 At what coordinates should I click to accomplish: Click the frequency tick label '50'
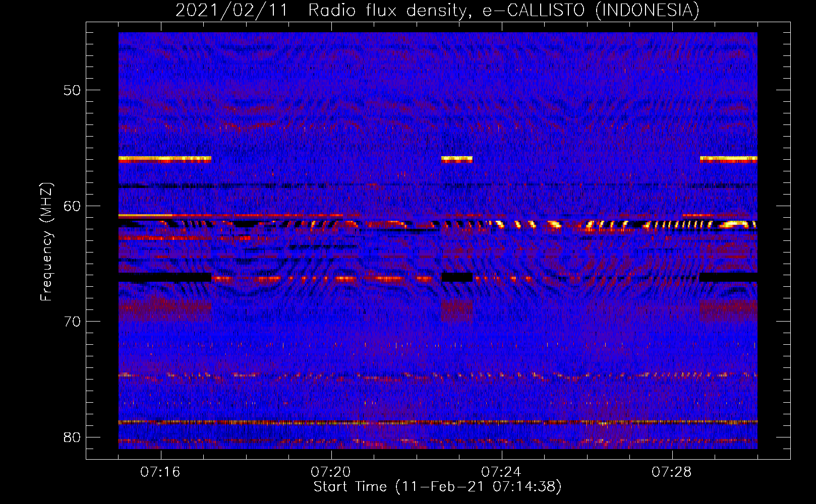tap(72, 90)
